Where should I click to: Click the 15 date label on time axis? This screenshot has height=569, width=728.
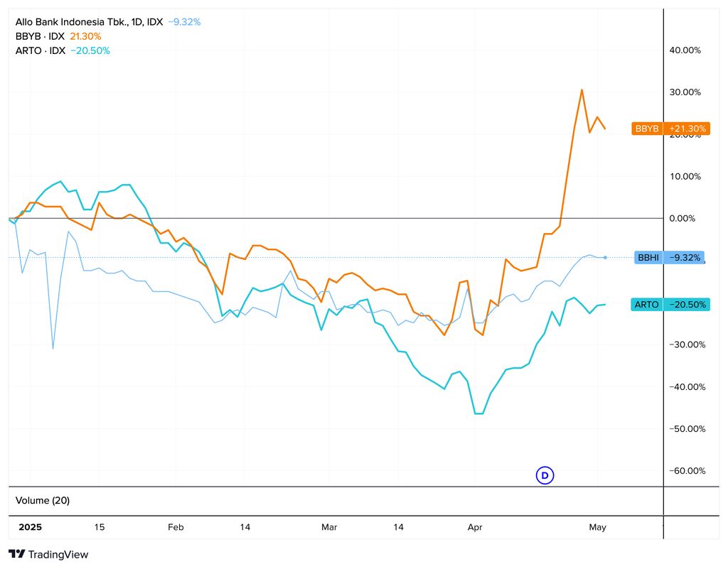pyautogui.click(x=100, y=527)
